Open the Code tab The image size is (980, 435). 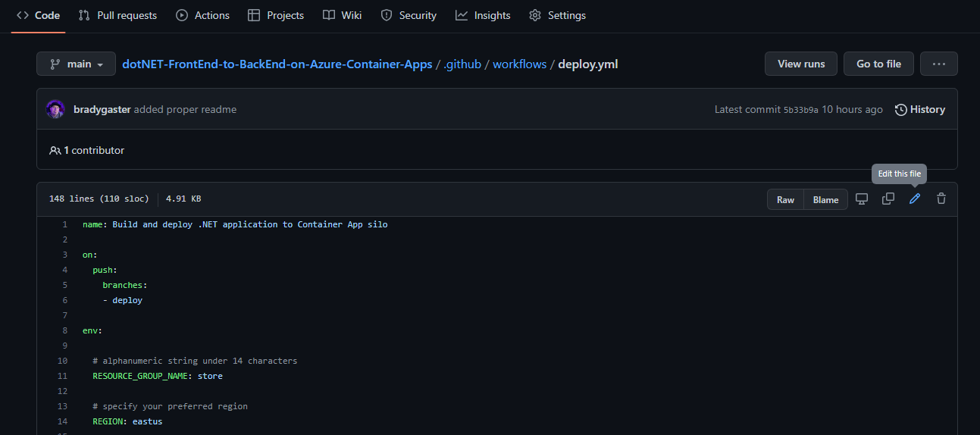pyautogui.click(x=38, y=15)
